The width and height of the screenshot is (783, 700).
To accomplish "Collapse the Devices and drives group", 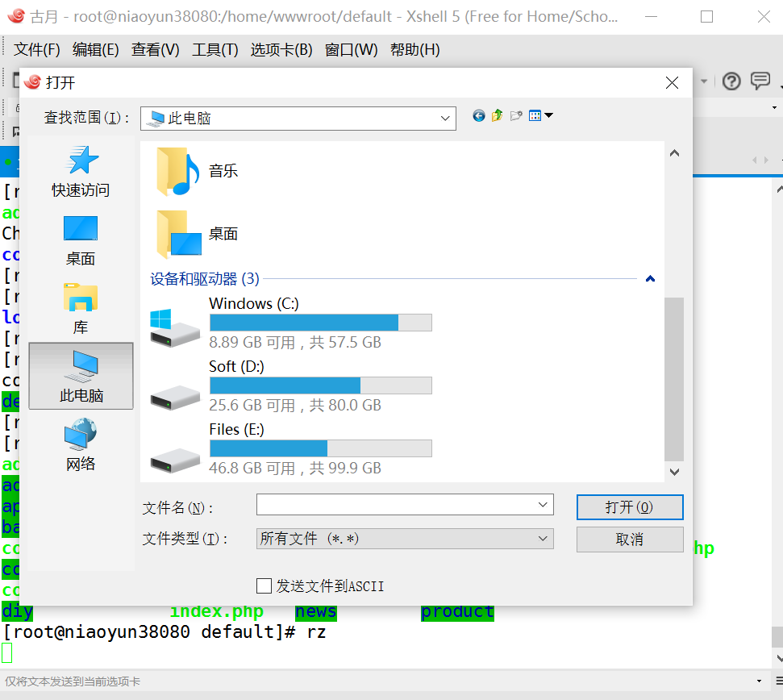I will [650, 278].
